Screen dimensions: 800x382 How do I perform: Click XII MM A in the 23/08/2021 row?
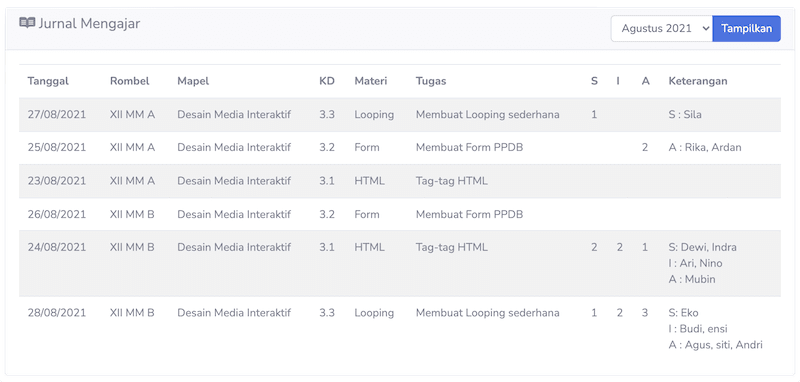(x=132, y=181)
